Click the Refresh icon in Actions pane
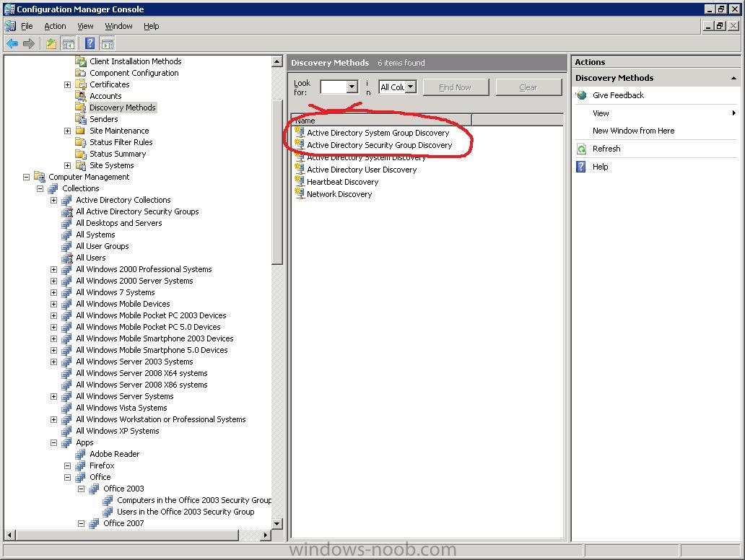 582,149
